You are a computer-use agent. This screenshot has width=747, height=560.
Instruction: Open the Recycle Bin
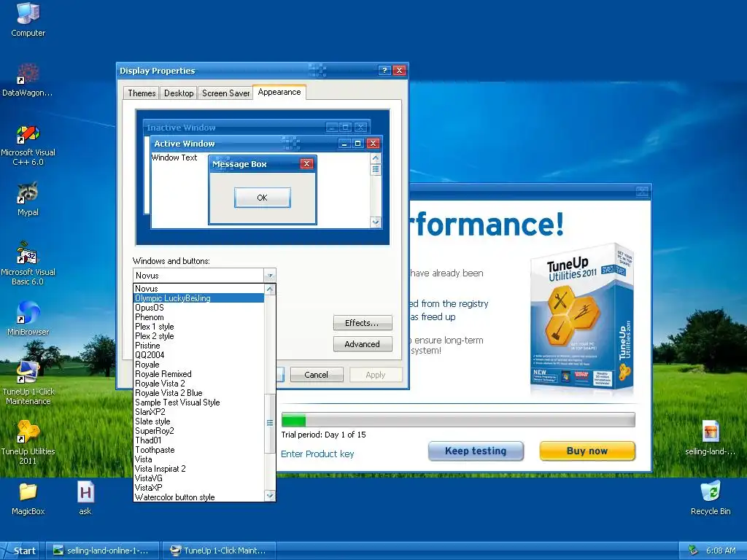pos(711,499)
